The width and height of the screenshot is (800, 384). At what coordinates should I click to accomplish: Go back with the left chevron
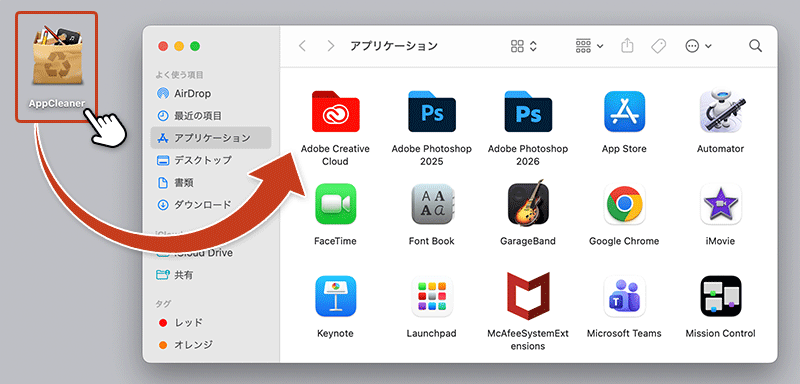302,46
